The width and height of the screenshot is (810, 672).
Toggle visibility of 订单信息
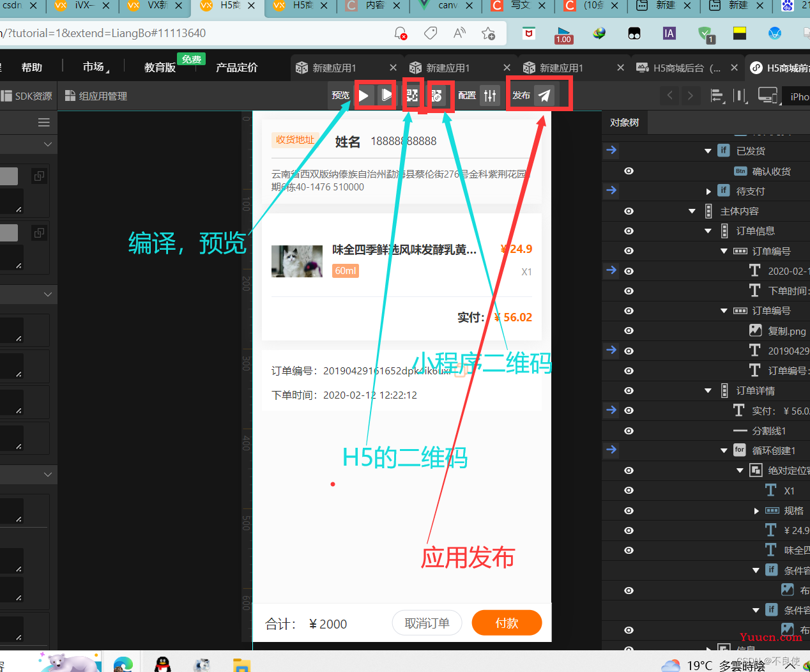tap(629, 231)
